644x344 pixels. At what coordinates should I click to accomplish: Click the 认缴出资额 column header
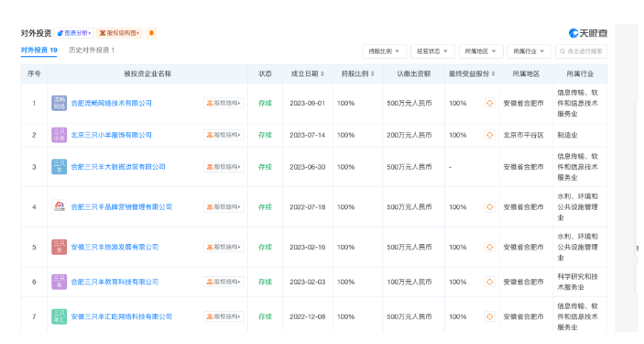pyautogui.click(x=413, y=73)
